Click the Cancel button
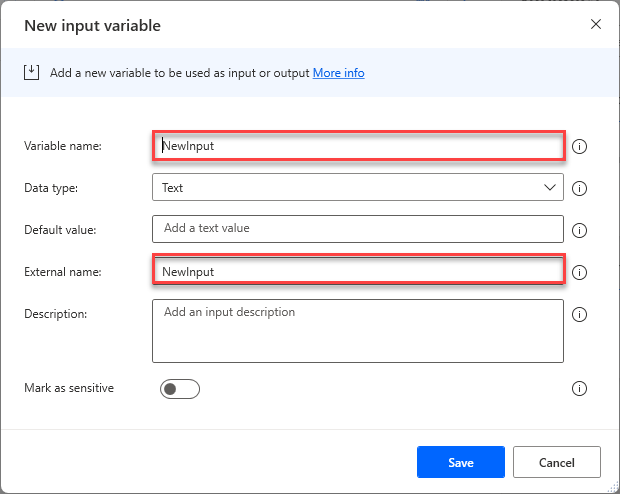The image size is (620, 494). pyautogui.click(x=557, y=462)
